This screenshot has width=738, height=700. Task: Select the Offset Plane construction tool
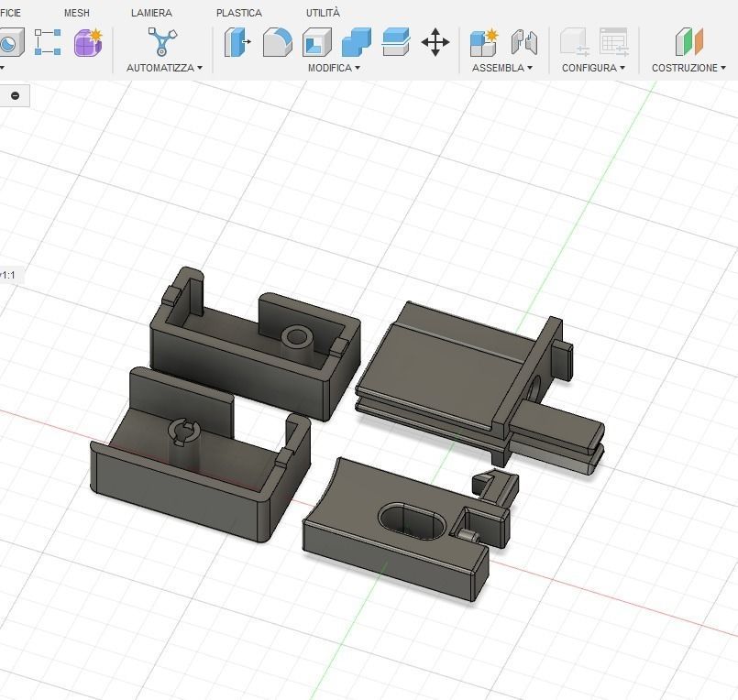coord(689,42)
